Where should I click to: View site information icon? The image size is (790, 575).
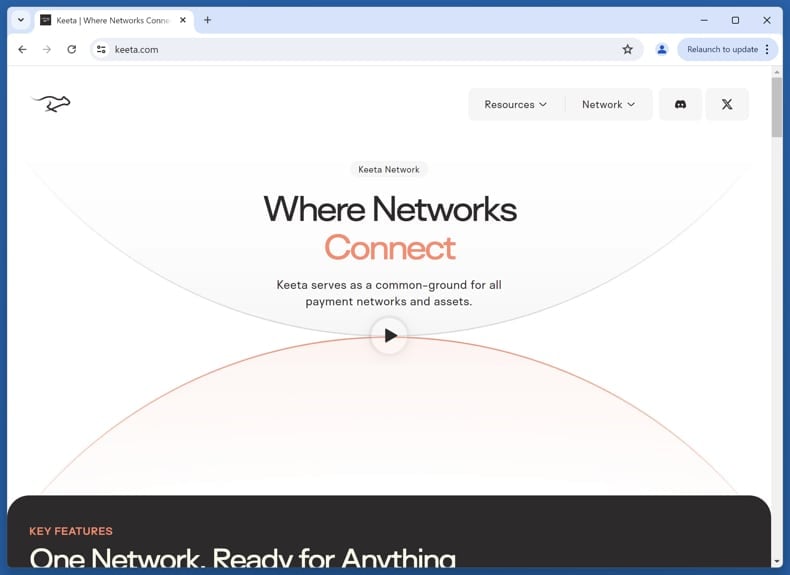click(x=101, y=49)
